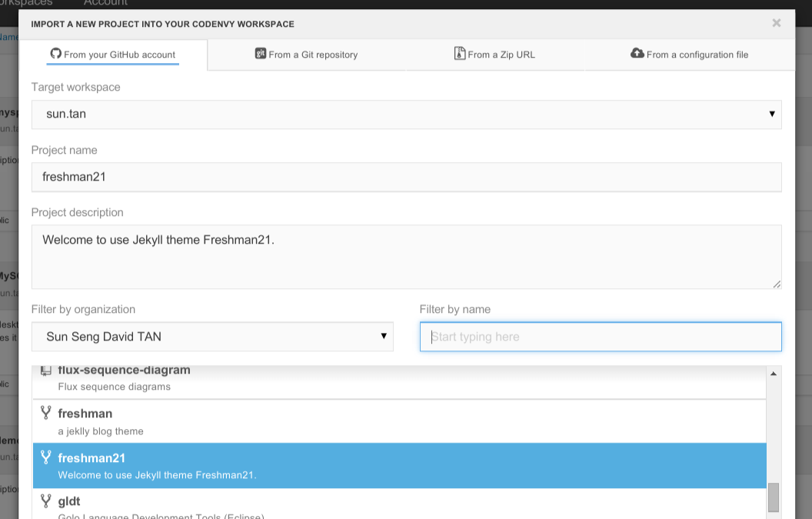
Task: Click the scroll up arrow of repository list
Action: coord(773,374)
